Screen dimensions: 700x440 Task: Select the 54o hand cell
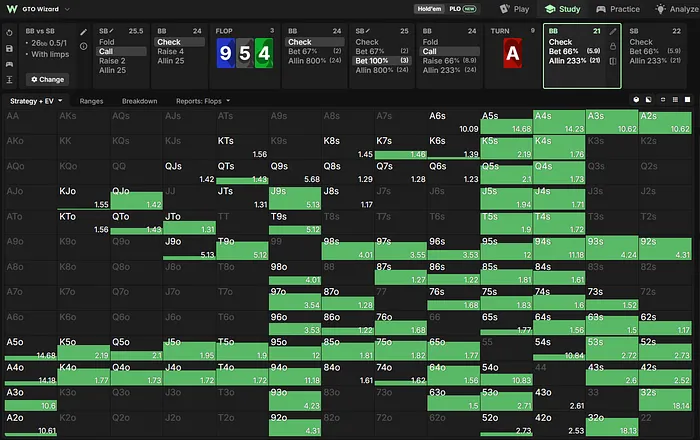pyautogui.click(x=506, y=374)
